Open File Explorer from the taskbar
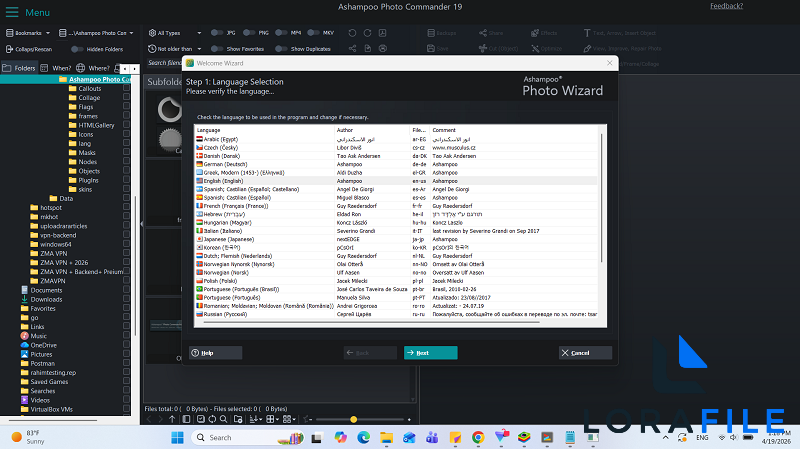The width and height of the screenshot is (800, 449). [x=386, y=437]
